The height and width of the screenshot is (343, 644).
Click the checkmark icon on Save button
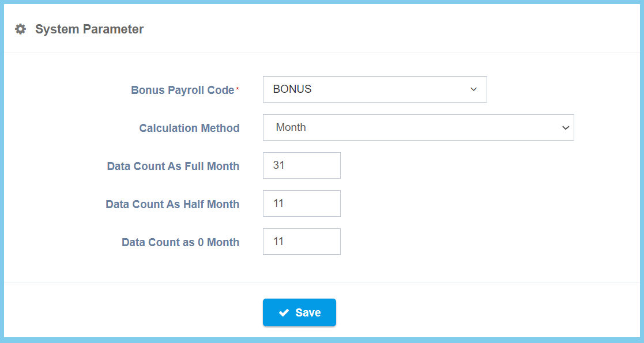(x=284, y=312)
